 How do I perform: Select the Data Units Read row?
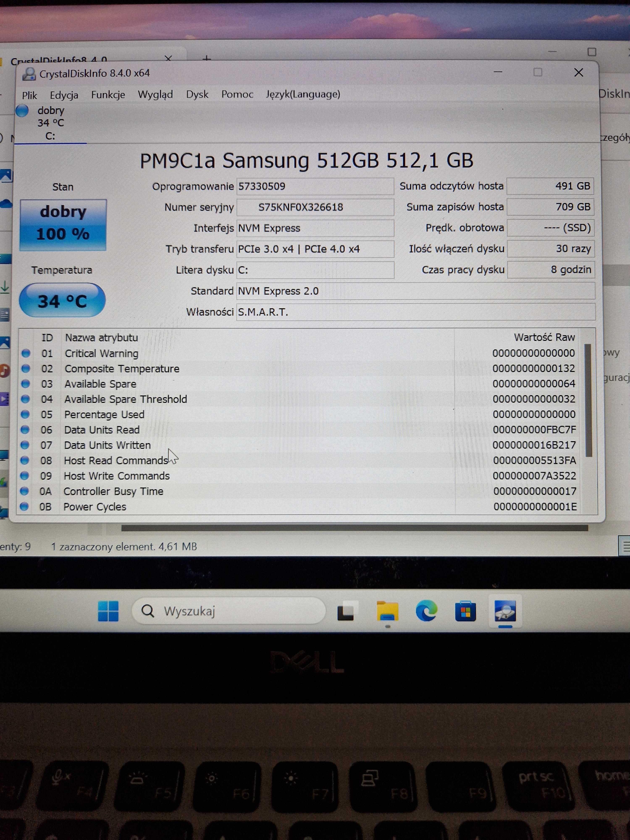coord(300,430)
